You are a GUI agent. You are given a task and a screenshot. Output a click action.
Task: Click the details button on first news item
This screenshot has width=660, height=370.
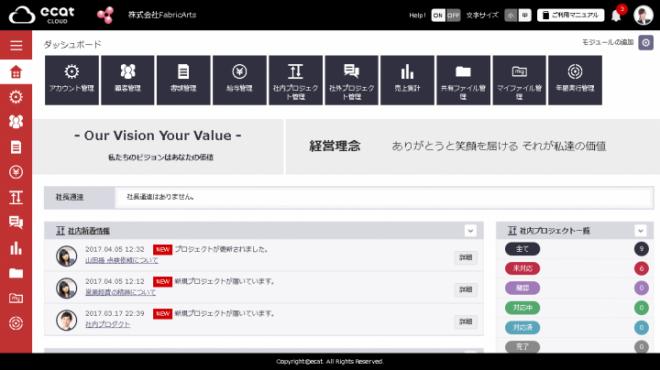click(466, 257)
